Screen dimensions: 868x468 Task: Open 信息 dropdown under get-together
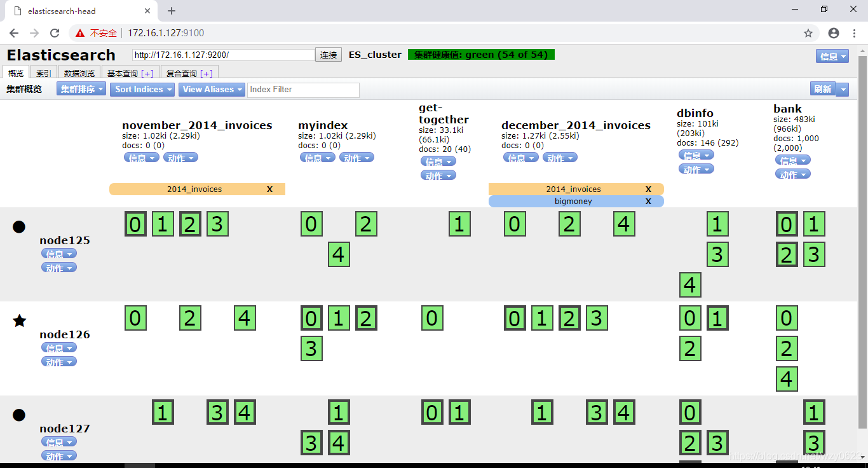tap(438, 162)
